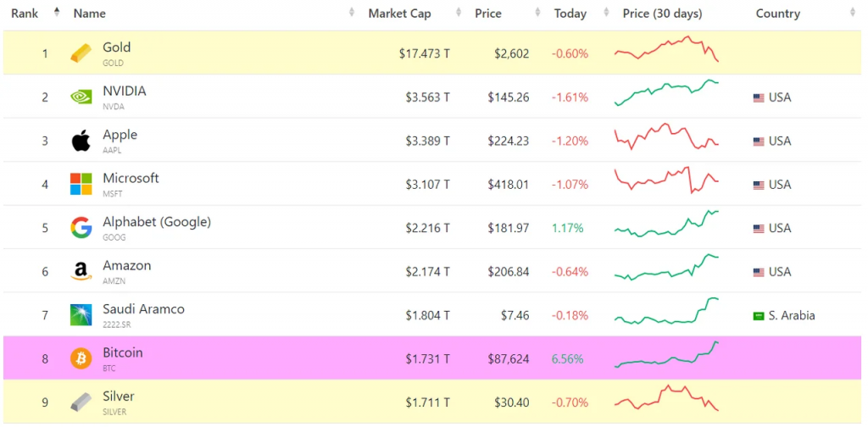This screenshot has height=427, width=868.
Task: Click the NVIDIA logo icon
Action: click(x=81, y=97)
